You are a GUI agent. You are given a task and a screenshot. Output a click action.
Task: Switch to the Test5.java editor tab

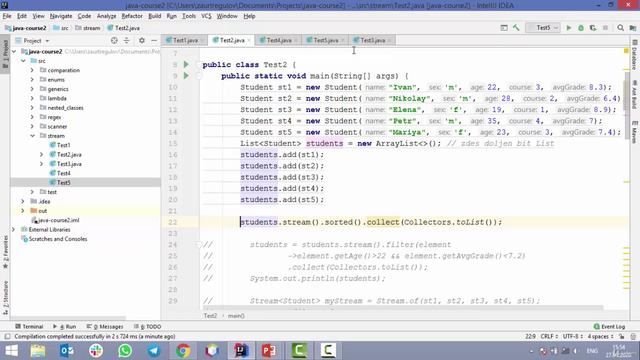point(325,40)
